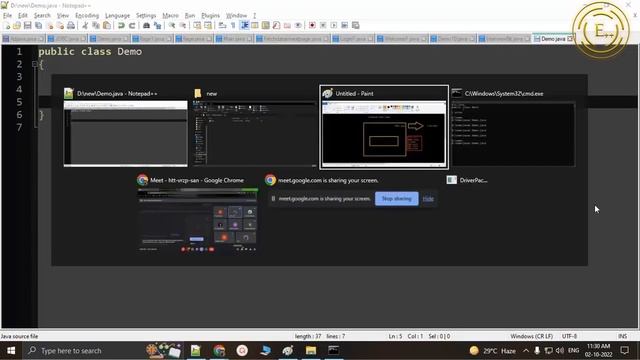Click the Save All toolbar icon
This screenshot has width=640, height=360.
(x=38, y=26)
